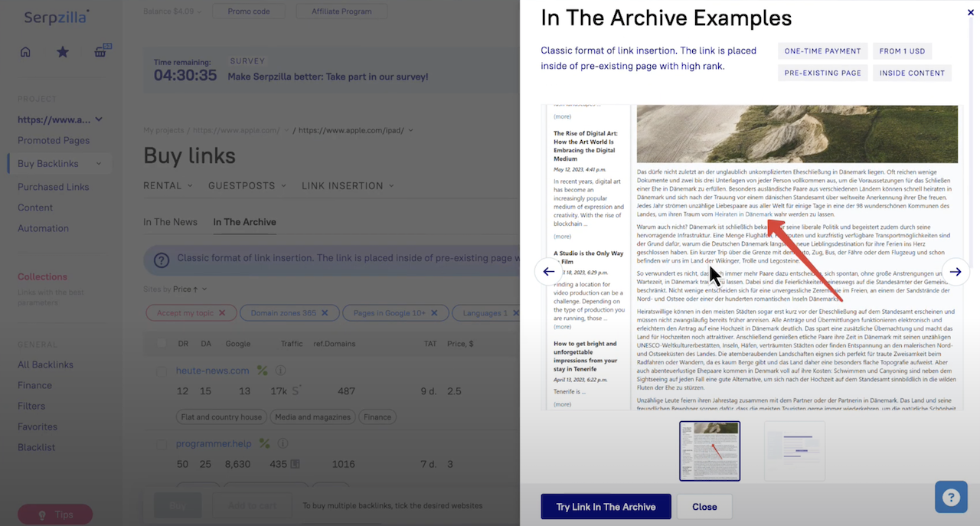Open Automation in sidebar

coord(43,228)
